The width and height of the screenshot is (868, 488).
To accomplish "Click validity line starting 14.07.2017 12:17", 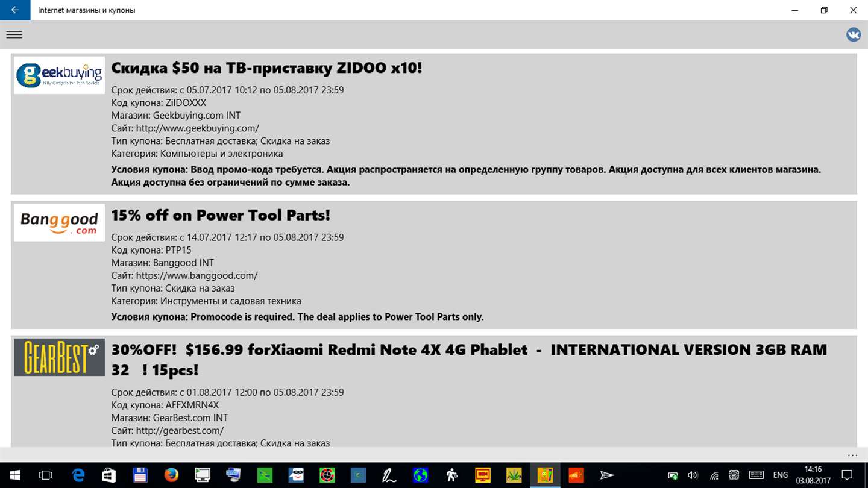I will 227,237.
